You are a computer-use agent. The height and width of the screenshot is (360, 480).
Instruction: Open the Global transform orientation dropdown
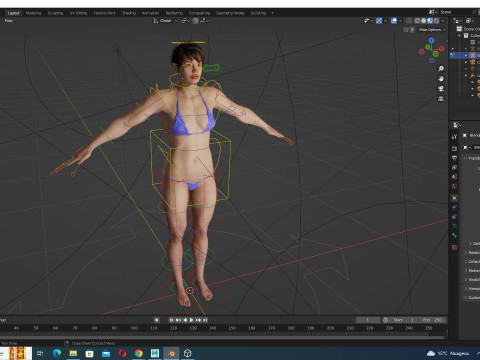pyautogui.click(x=165, y=21)
